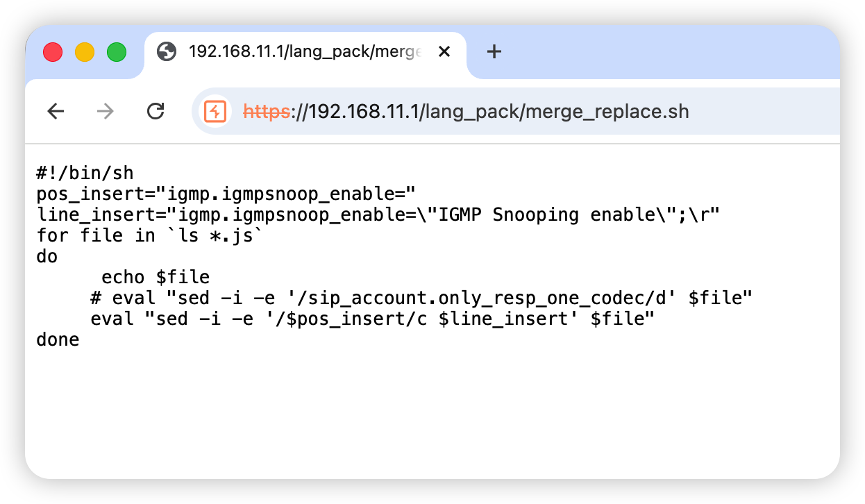Image resolution: width=865 pixels, height=504 pixels.
Task: Open a new tab with plus button
Action: coord(494,51)
